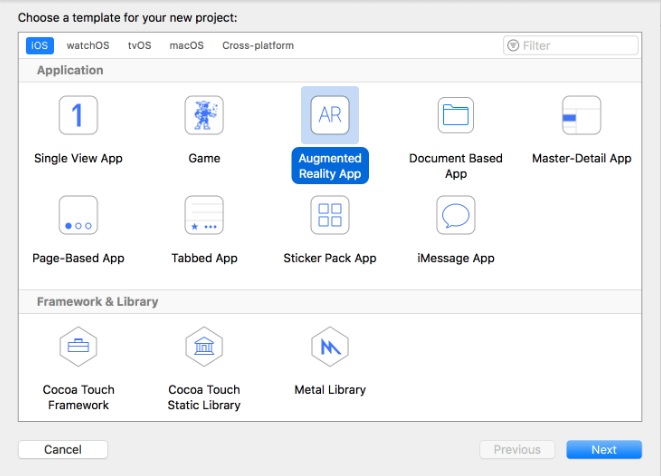Choose the Cocoa Touch Framework icon
661x476 pixels.
pos(78,347)
